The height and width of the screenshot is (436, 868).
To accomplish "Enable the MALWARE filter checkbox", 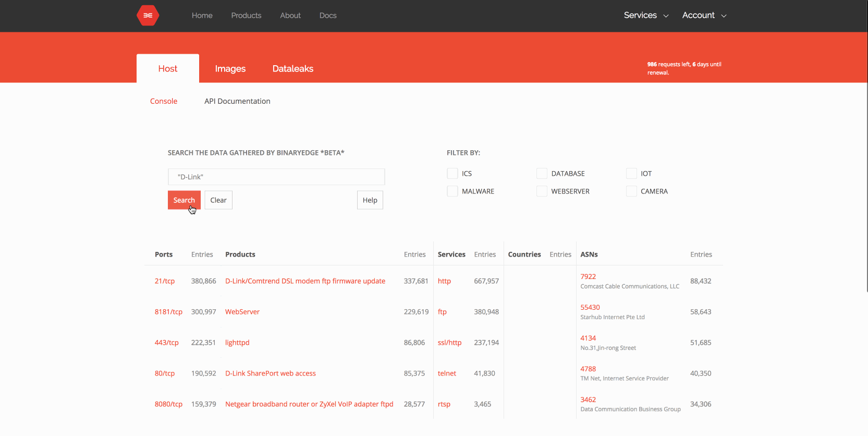I will click(x=453, y=191).
